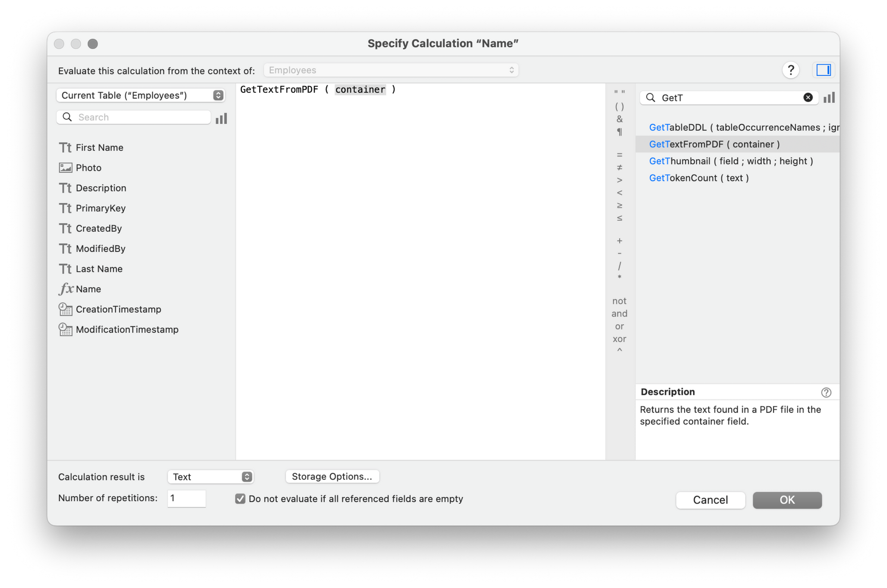
Task: Click the Number of repetitions field
Action: pyautogui.click(x=186, y=498)
